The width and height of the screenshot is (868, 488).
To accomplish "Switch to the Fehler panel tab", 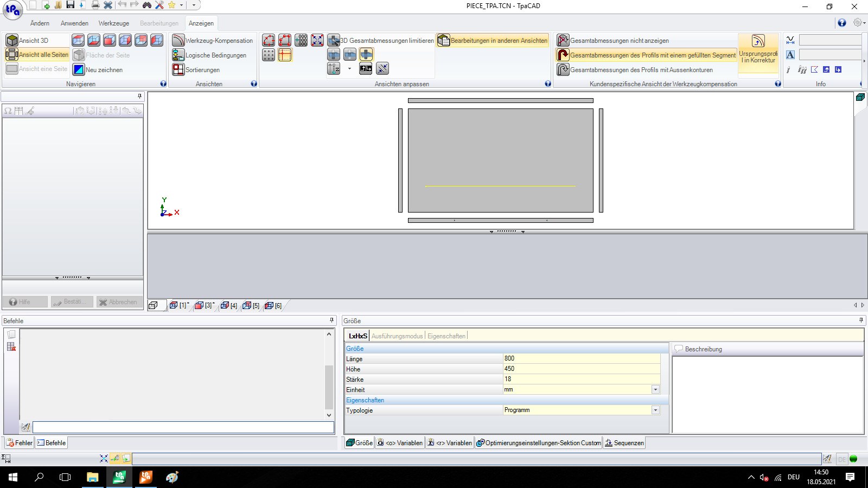I will pyautogui.click(x=19, y=443).
